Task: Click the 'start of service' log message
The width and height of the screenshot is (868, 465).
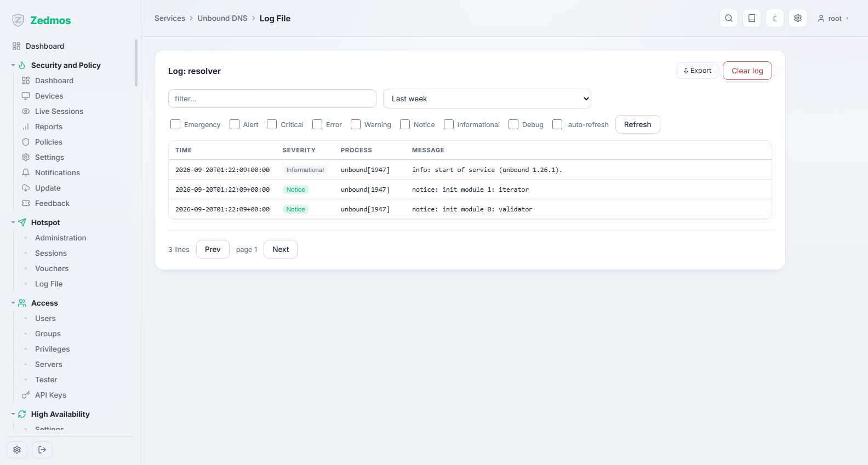Action: click(487, 170)
